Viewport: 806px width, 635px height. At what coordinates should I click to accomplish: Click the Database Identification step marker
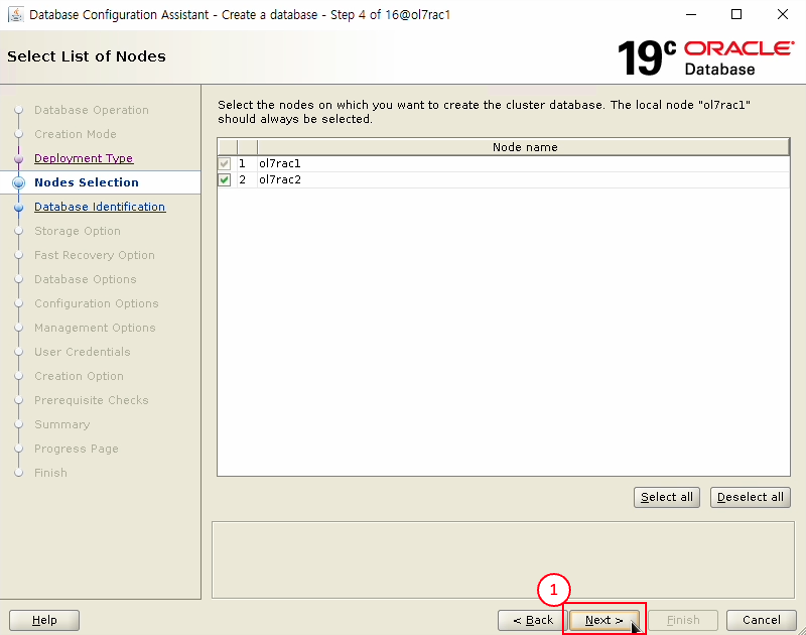coord(19,207)
